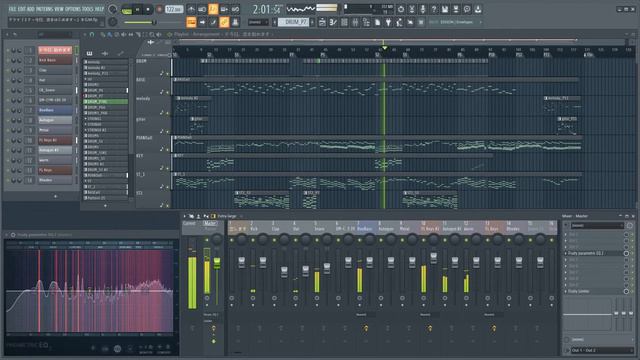Click the playhead marker on the timeline
This screenshot has height=360, width=640.
[384, 48]
